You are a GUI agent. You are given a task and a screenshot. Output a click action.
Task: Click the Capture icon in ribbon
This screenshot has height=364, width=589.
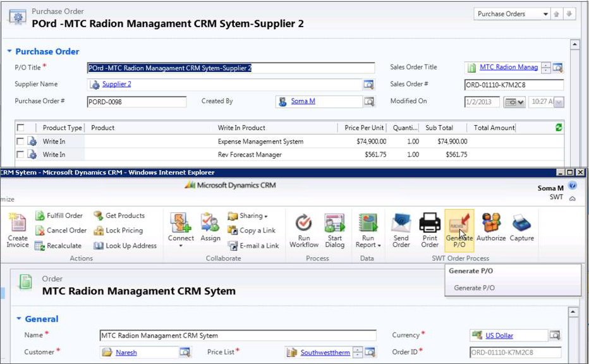tap(521, 224)
